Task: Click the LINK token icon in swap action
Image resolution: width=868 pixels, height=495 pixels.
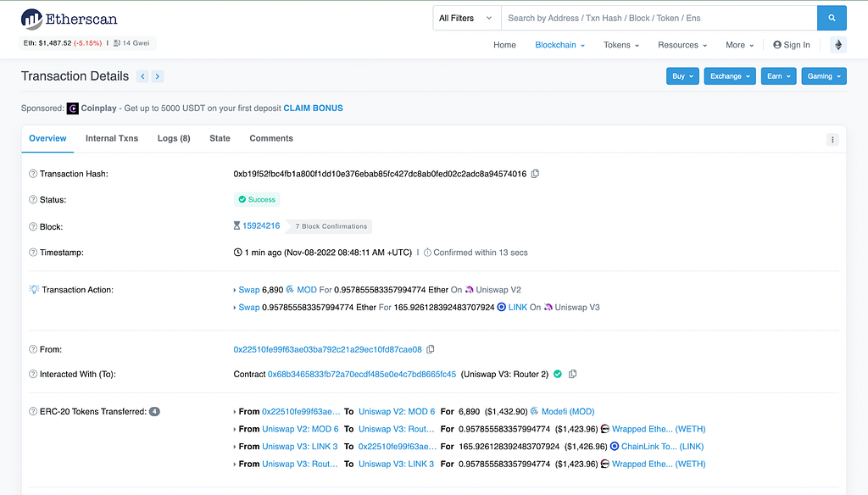Action: pos(502,308)
